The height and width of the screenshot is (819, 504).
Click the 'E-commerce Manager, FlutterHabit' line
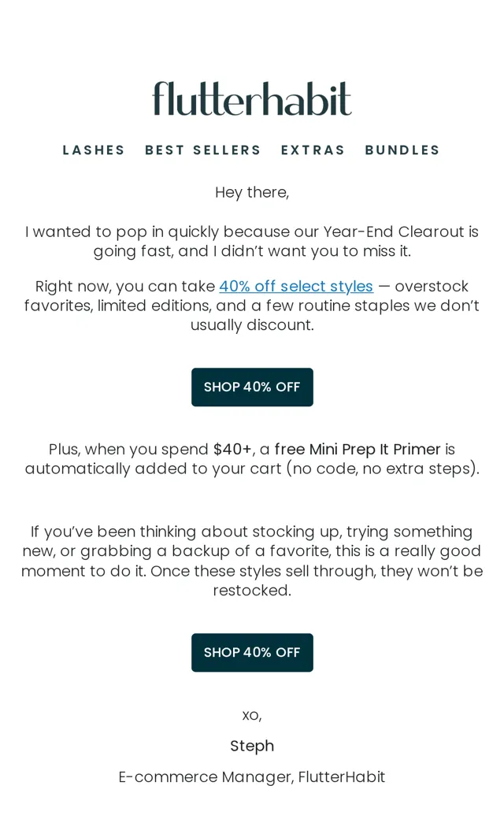(252, 777)
